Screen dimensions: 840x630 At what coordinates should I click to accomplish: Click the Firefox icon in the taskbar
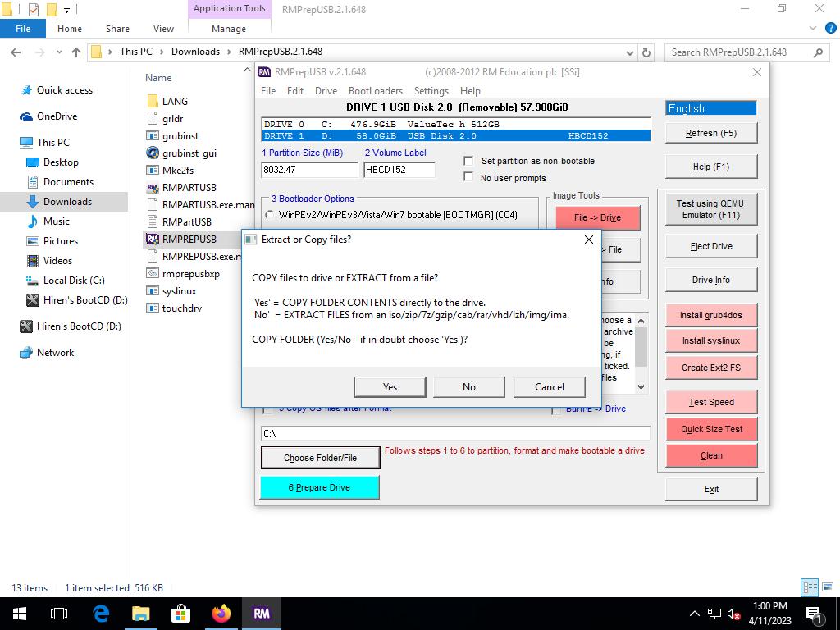[x=221, y=613]
